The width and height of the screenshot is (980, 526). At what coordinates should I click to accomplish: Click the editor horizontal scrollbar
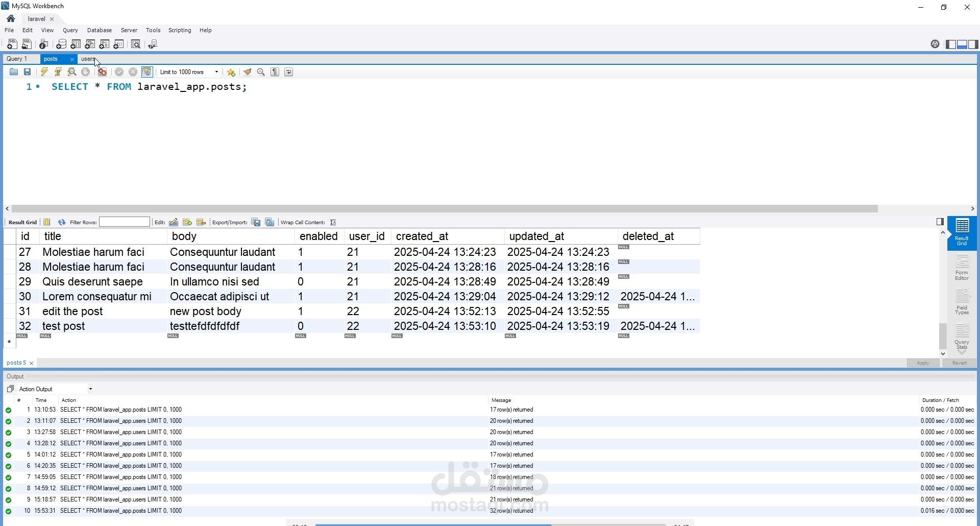point(445,208)
